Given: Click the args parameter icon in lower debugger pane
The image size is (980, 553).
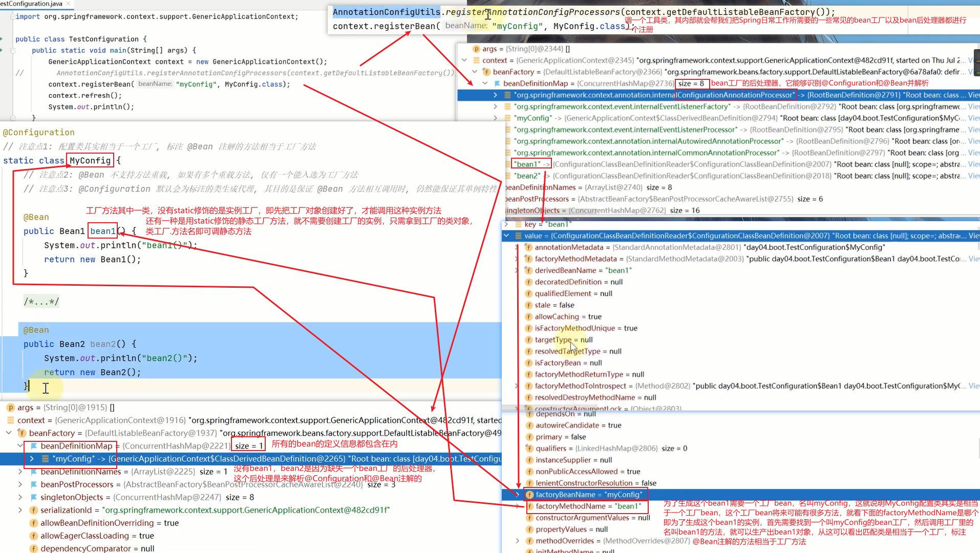Looking at the screenshot, I should (10, 408).
